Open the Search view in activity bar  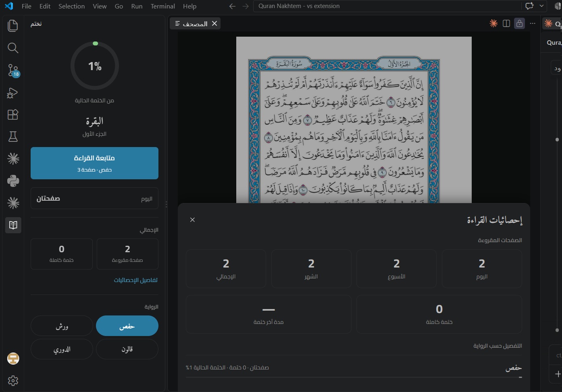(13, 48)
